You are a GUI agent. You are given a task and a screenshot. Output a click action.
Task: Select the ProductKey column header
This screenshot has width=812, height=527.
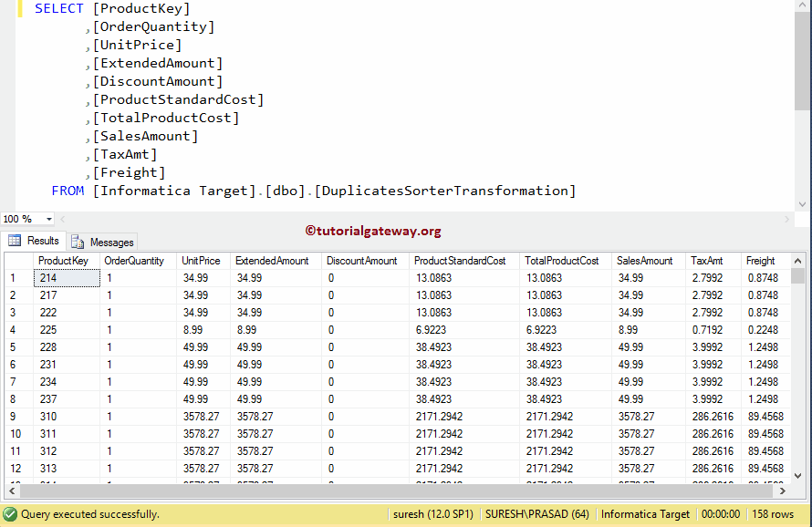coord(67,261)
